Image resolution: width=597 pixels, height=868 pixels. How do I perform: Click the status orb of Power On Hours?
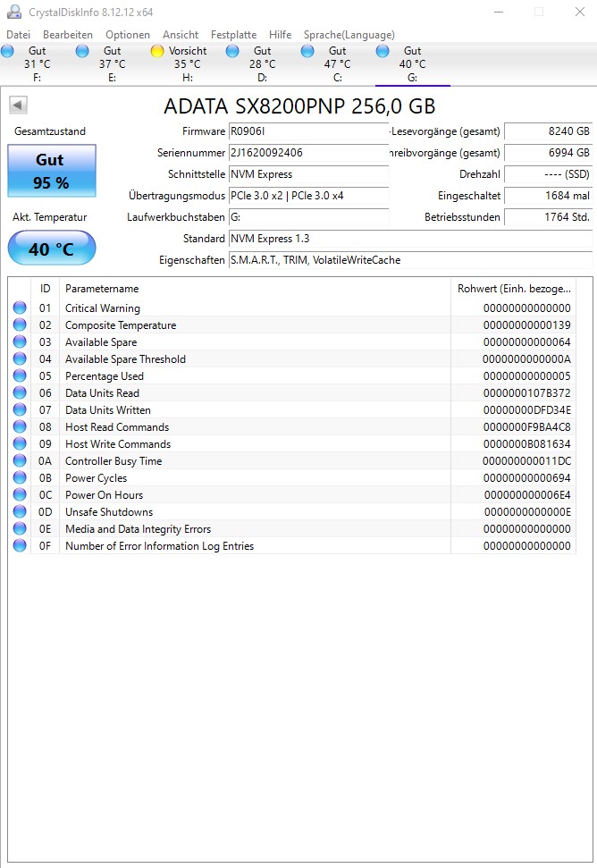tap(20, 494)
